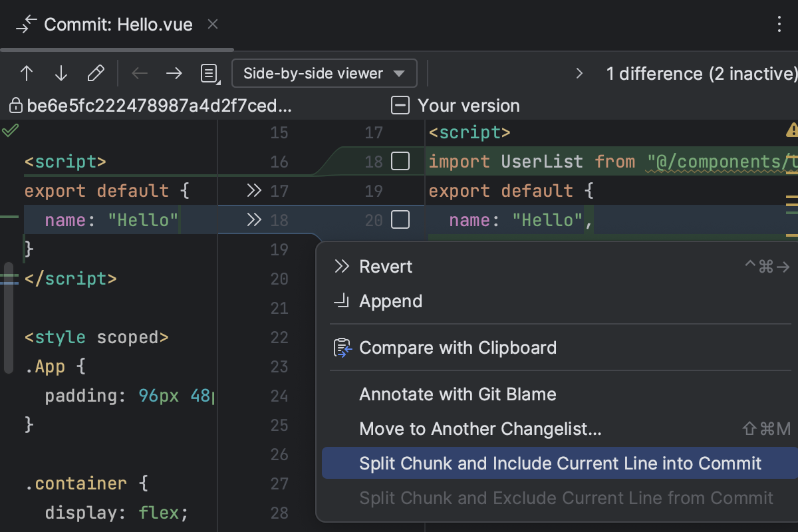798x532 pixels.
Task: Open the three-dot overflow menu
Action: pos(779,24)
